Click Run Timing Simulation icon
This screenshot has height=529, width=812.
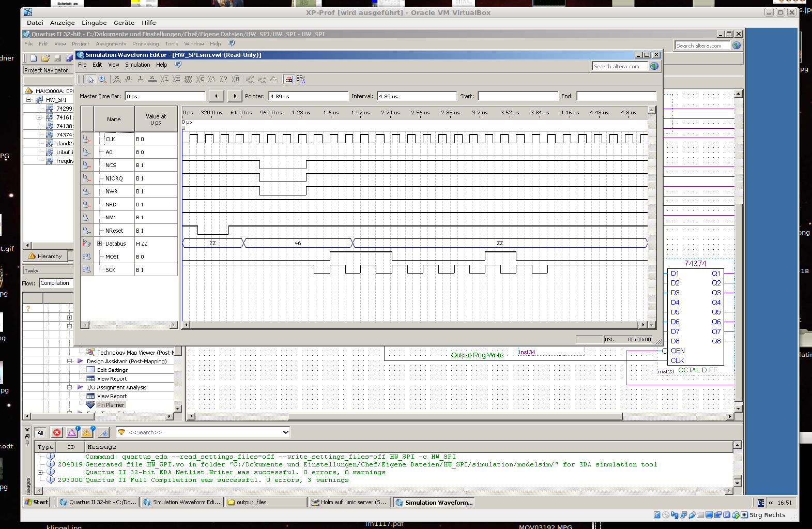[262, 79]
